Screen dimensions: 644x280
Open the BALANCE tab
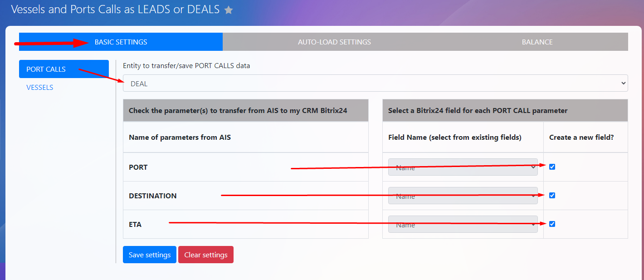537,42
